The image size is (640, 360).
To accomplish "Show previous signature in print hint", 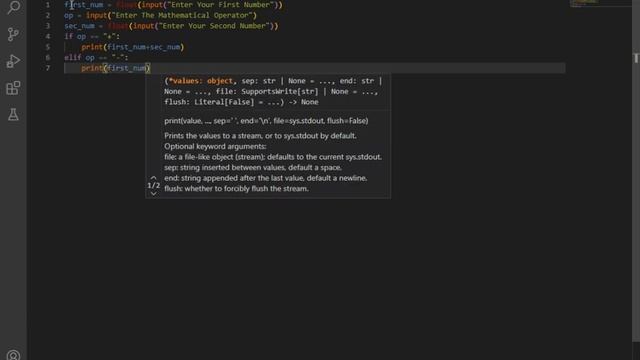I will pyautogui.click(x=153, y=178).
